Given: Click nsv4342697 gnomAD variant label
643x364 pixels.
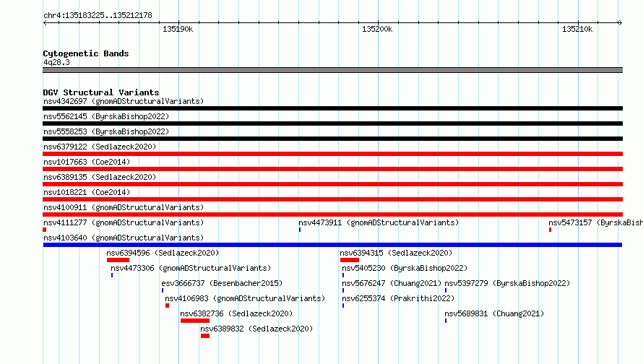Looking at the screenshot, I should [x=124, y=101].
